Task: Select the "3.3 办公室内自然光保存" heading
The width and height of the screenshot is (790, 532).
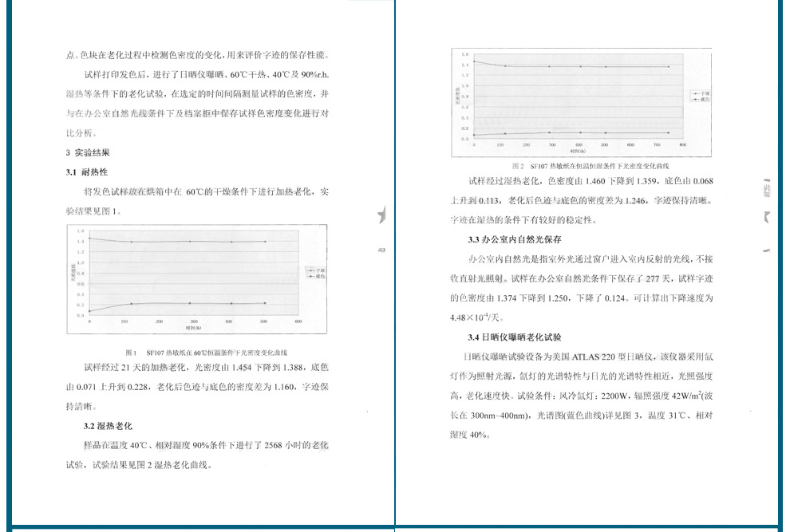Action: pyautogui.click(x=515, y=240)
